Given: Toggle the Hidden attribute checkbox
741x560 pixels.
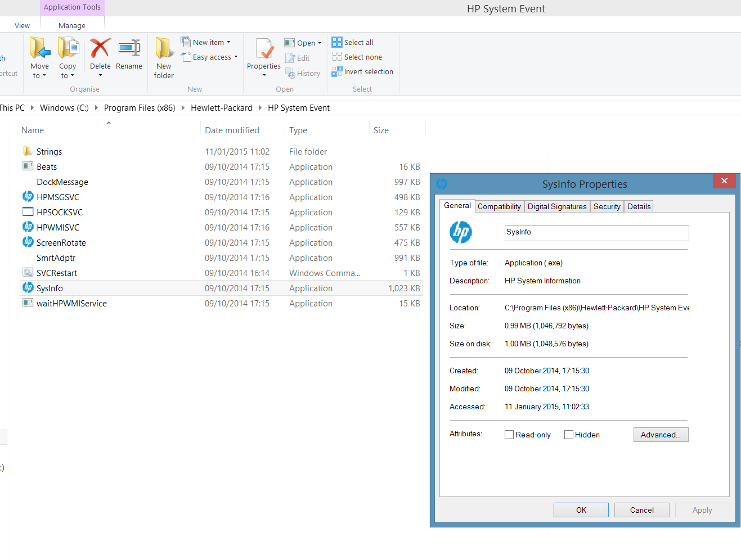Looking at the screenshot, I should 569,435.
